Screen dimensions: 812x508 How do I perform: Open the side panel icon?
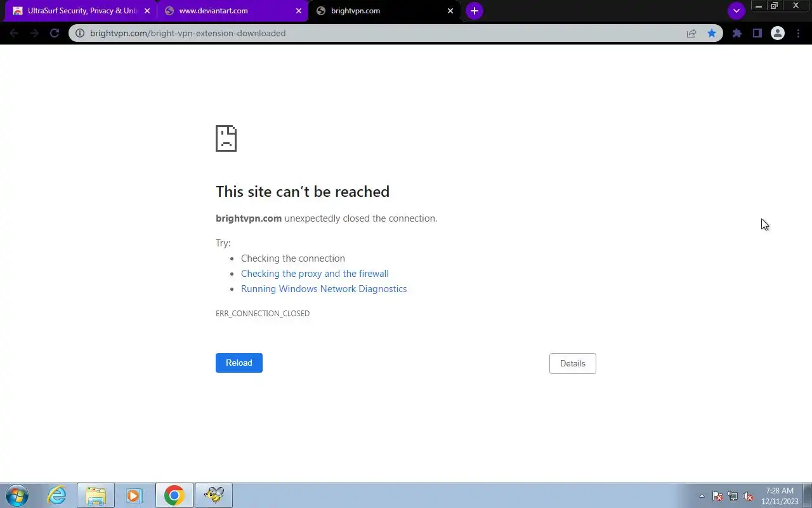(757, 33)
